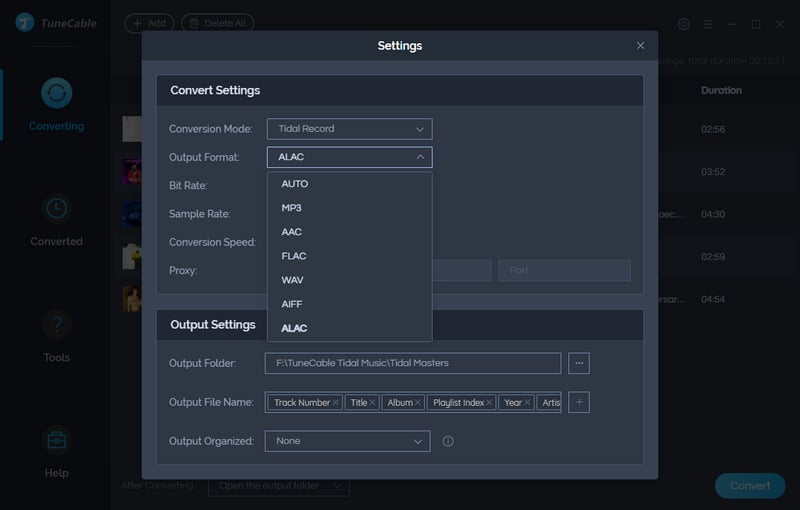Select FLAC output format
Screen dimensions: 800x510
[x=349, y=256]
